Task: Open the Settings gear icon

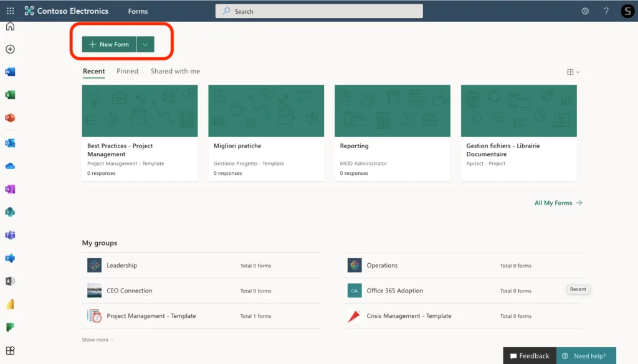Action: pos(585,11)
